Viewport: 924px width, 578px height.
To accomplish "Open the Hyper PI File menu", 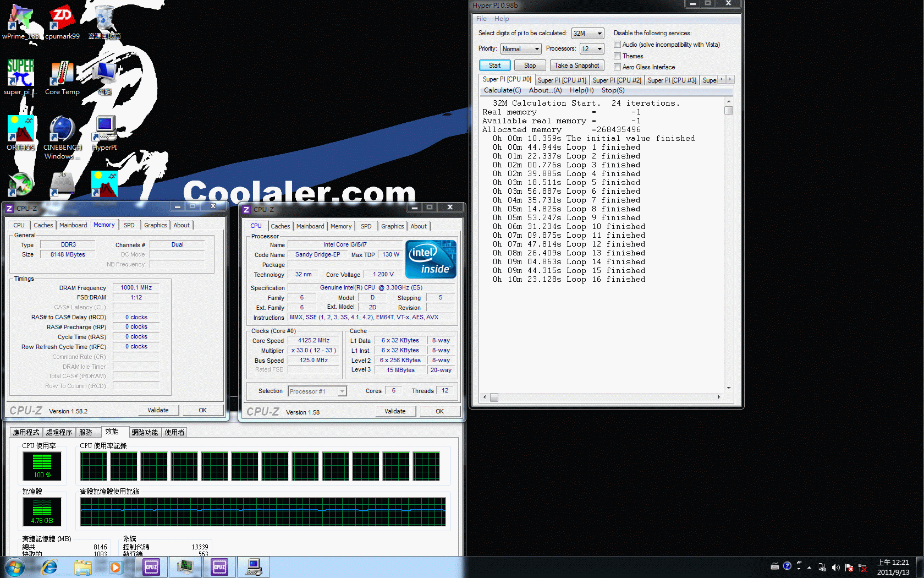I will (481, 19).
